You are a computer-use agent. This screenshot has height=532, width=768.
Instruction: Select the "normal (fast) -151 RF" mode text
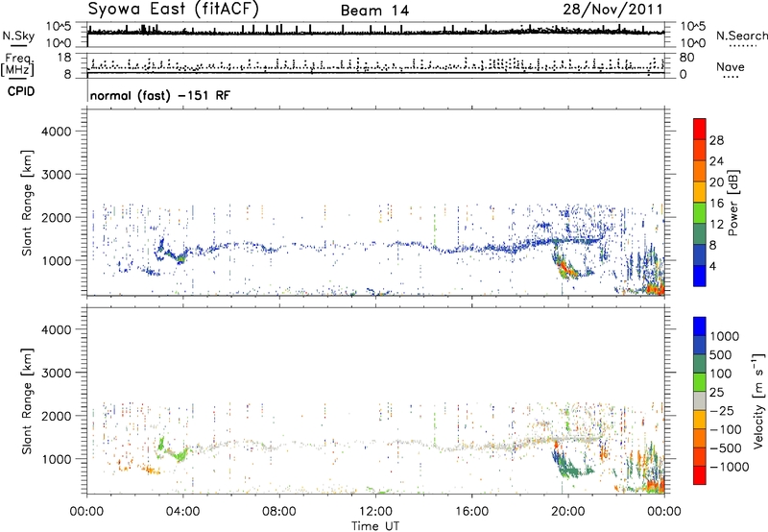[159, 95]
